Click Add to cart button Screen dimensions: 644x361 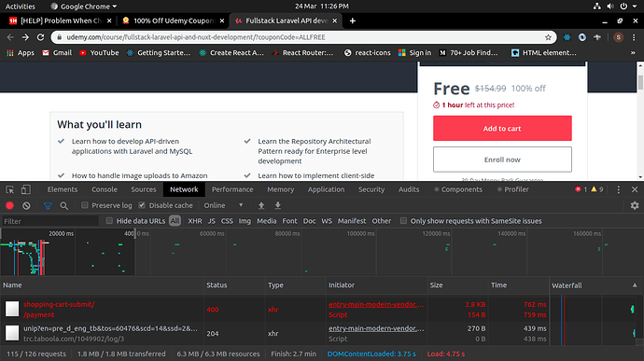coord(502,128)
